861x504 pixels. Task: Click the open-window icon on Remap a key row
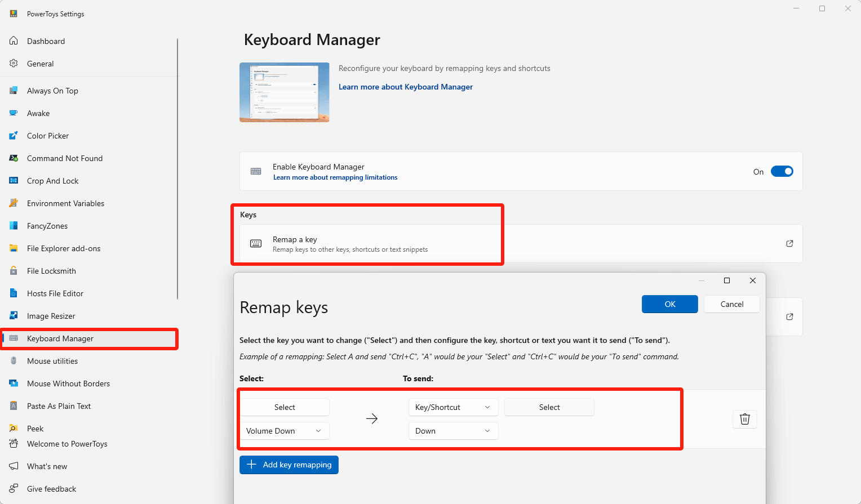click(789, 244)
